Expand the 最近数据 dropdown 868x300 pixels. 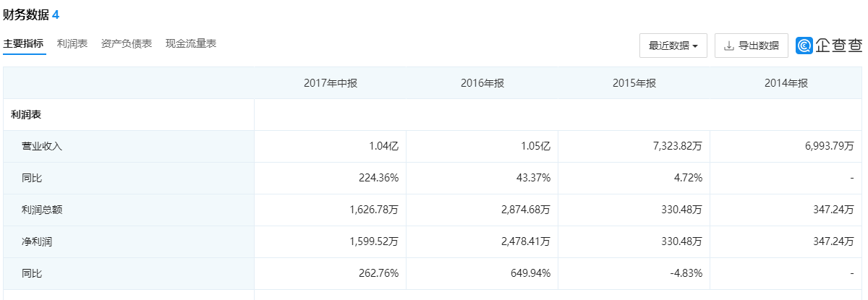click(673, 46)
